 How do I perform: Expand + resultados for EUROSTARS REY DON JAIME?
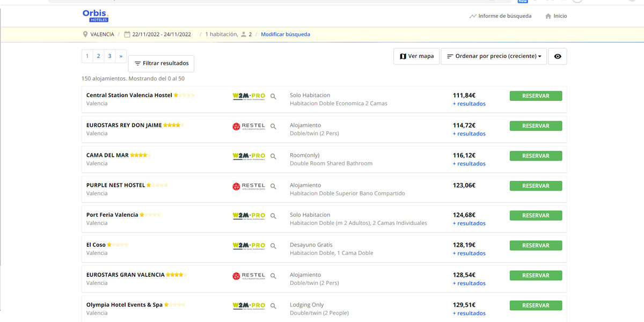pos(469,134)
